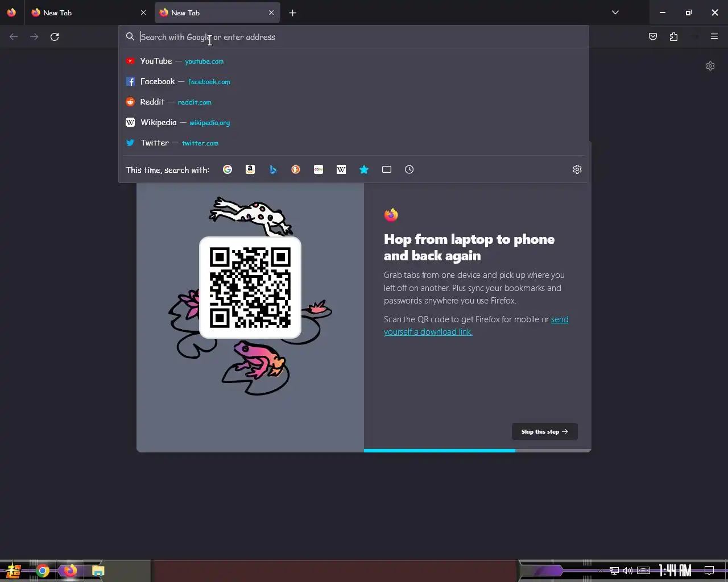This screenshot has height=582, width=728.
Task: Open the Start menu on taskbar
Action: [x=14, y=571]
